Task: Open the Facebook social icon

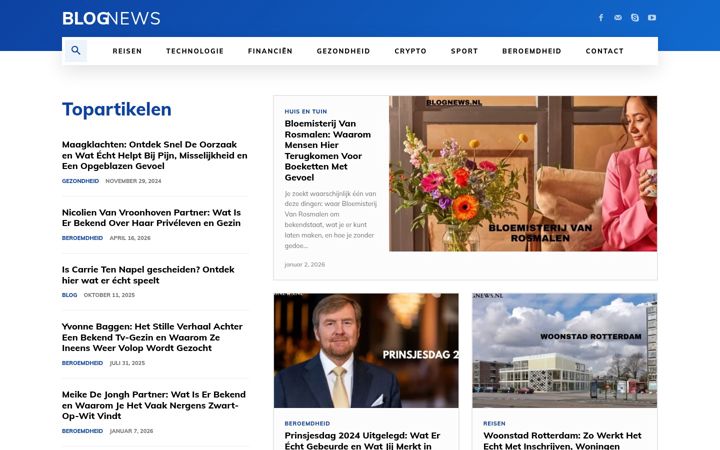Action: (601, 17)
